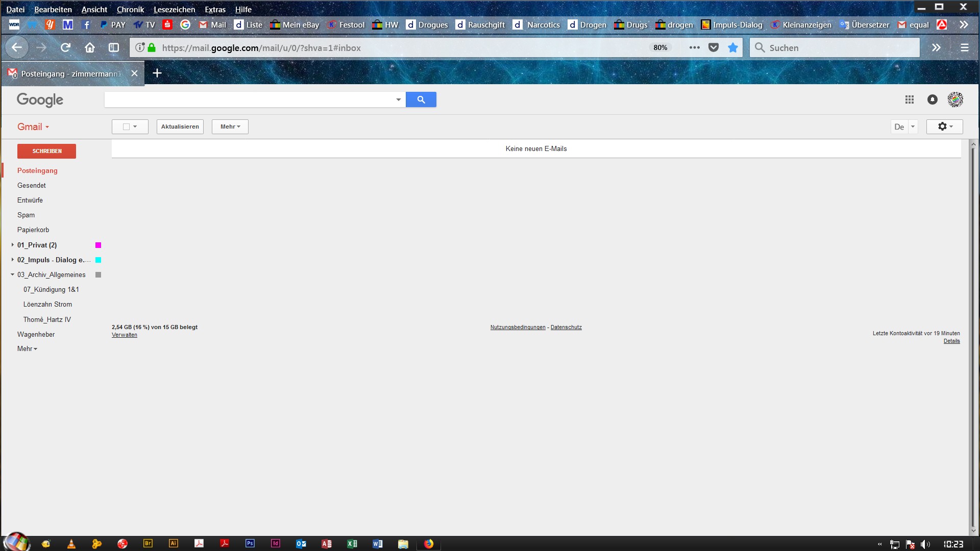Viewport: 980px width, 551px height.
Task: Toggle the Firefox sidebar icon
Action: [114, 47]
